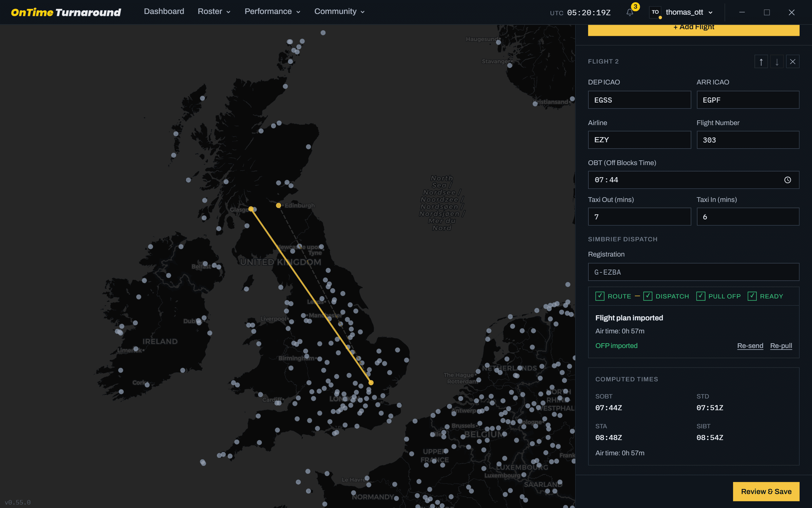This screenshot has height=508, width=812.
Task: Click the TO user avatar
Action: (655, 12)
